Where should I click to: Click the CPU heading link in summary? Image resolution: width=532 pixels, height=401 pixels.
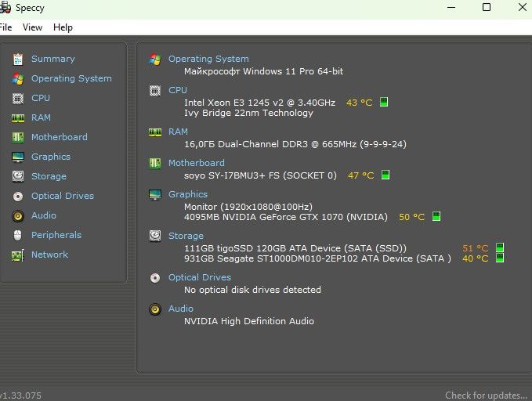(178, 90)
